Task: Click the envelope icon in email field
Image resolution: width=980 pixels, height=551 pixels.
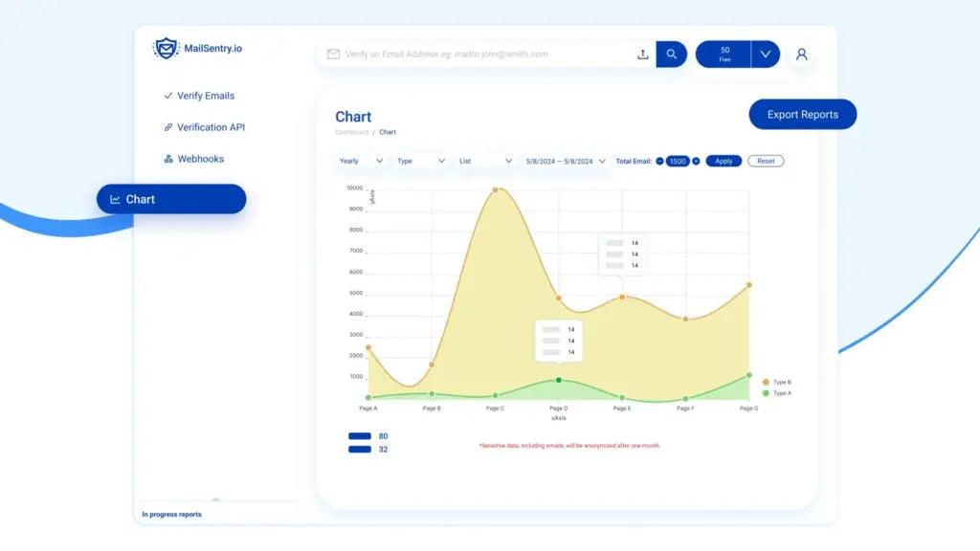Action: pos(333,55)
